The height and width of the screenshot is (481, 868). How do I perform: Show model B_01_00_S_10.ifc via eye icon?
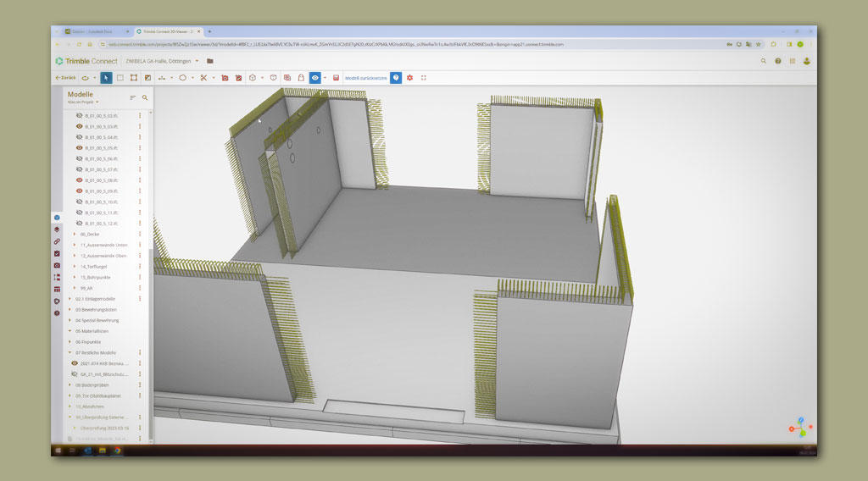click(x=80, y=202)
